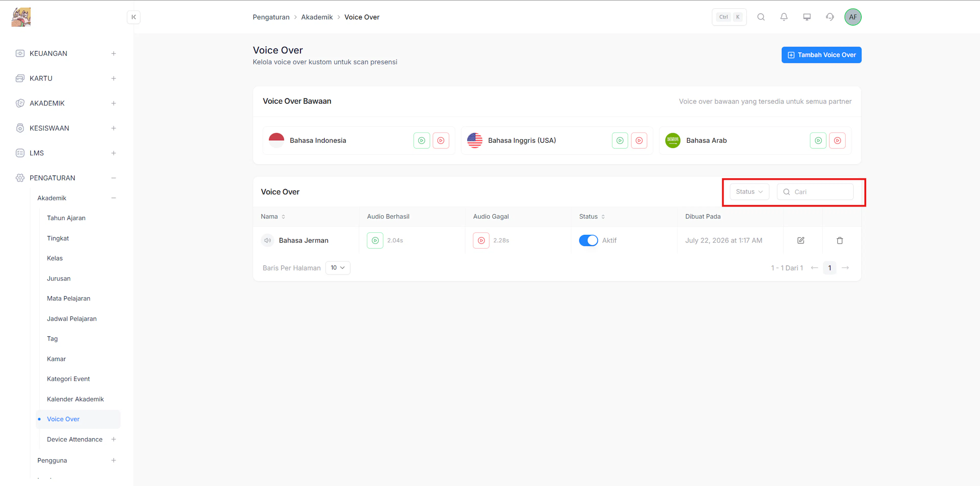Image resolution: width=980 pixels, height=486 pixels.
Task: Play failure audio for Bahasa Indonesia
Action: click(x=440, y=140)
